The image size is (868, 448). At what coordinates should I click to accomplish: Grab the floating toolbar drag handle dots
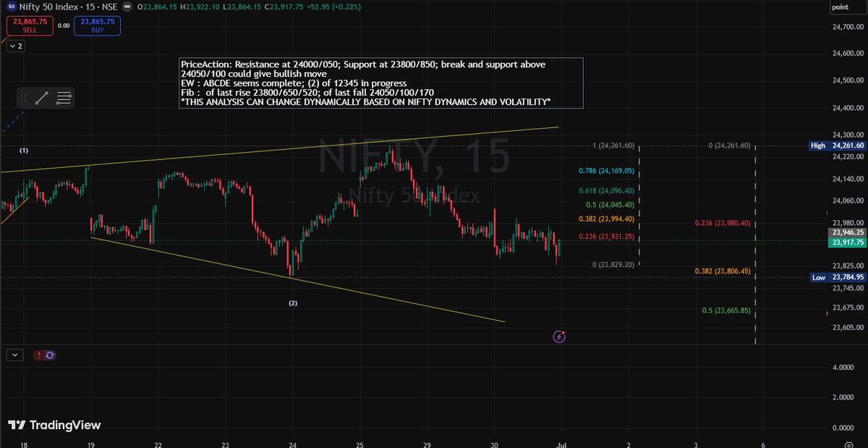[24, 98]
